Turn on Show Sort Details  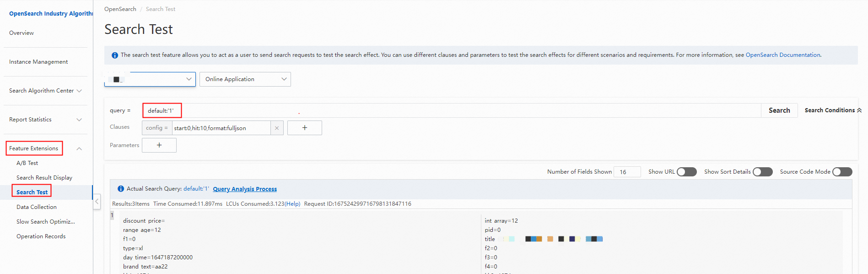[x=763, y=172]
